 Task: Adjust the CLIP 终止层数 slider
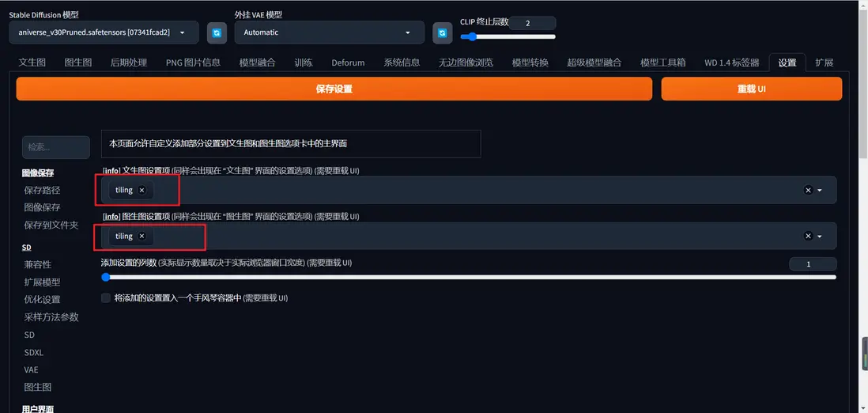point(508,37)
